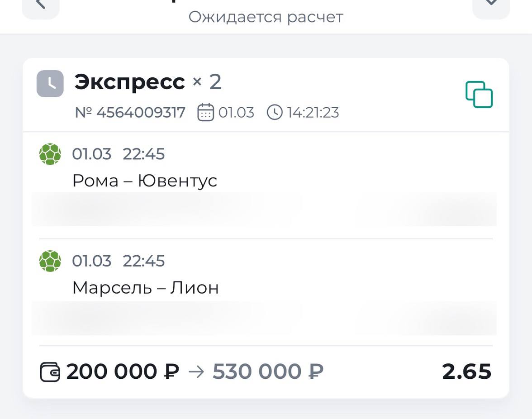This screenshot has width=532, height=419.
Task: Click the wallet icon next to stake
Action: tap(50, 372)
